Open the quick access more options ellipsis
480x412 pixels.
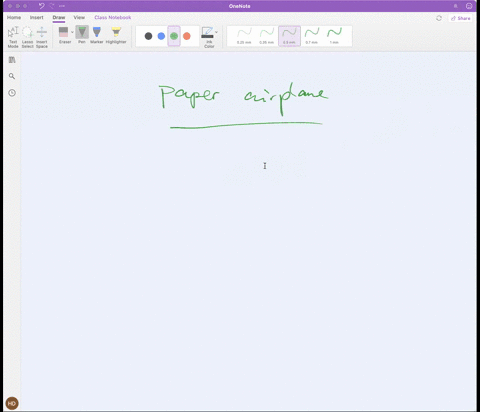(x=62, y=6)
